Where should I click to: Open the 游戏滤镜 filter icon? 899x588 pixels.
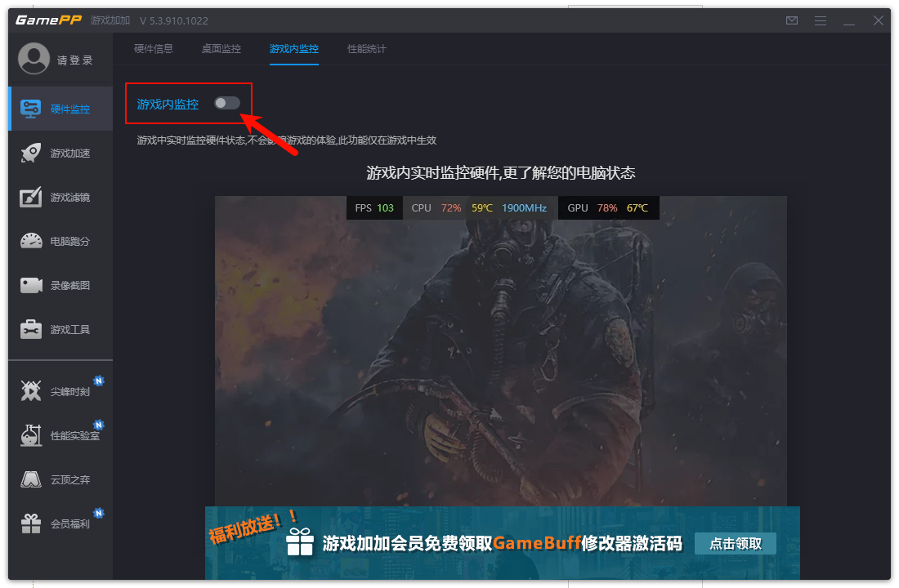tap(30, 197)
